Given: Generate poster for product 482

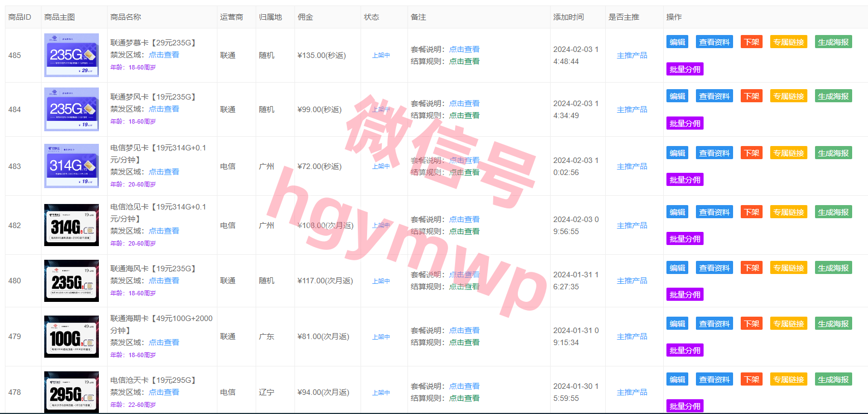Looking at the screenshot, I should [834, 212].
